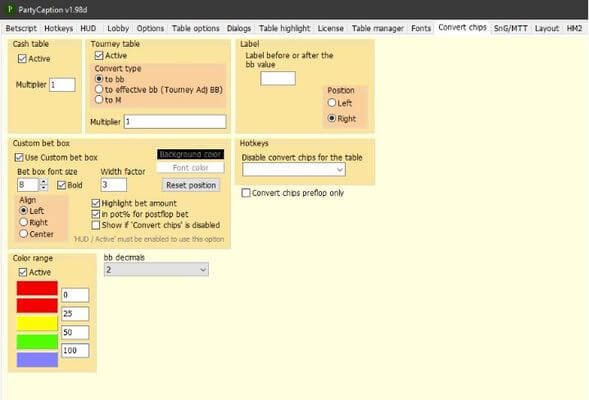589x400 pixels.
Task: Open the bb decimals dropdown
Action: pyautogui.click(x=156, y=269)
